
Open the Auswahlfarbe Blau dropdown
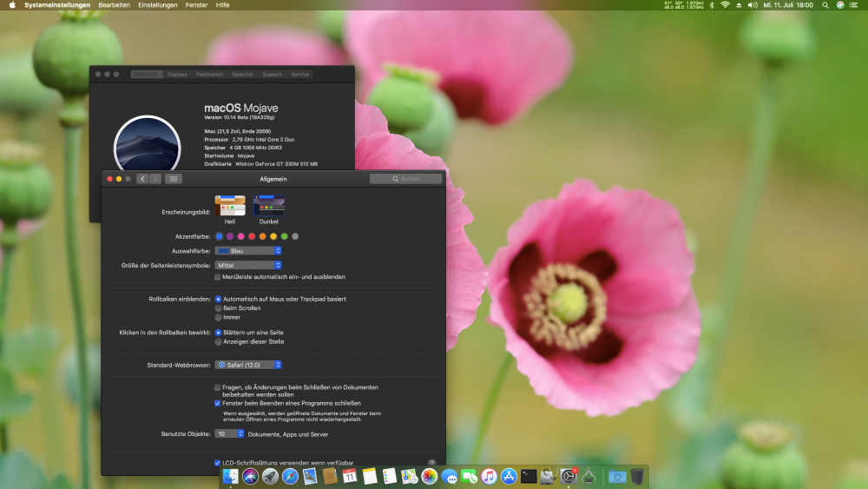[248, 251]
